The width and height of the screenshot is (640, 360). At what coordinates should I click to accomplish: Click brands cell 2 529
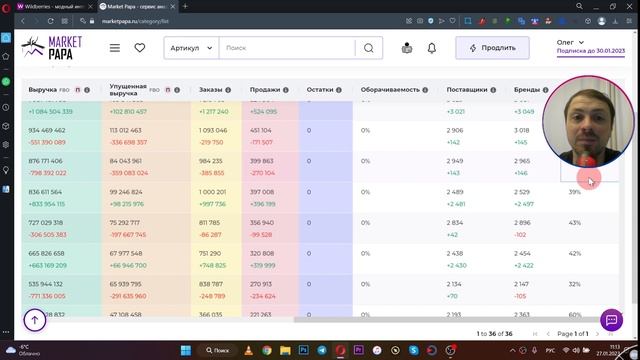(x=522, y=192)
